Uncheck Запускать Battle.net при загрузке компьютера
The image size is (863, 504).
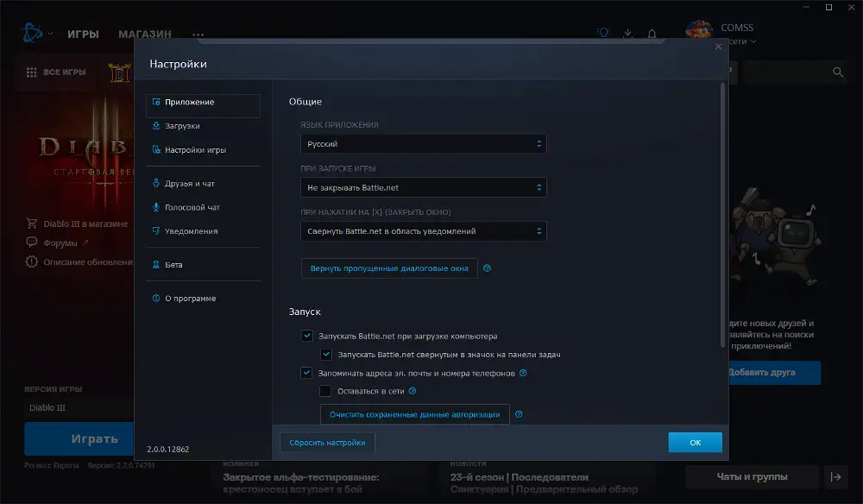[306, 337]
